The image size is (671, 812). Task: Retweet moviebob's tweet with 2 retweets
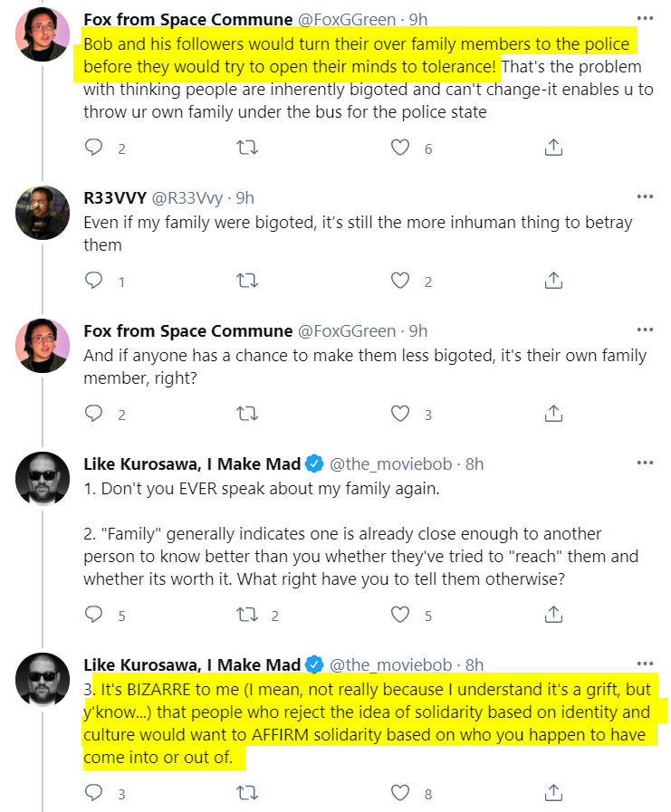(246, 615)
